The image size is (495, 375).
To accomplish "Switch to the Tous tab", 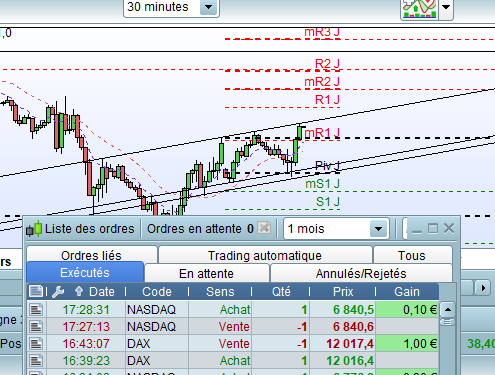I will click(x=412, y=255).
